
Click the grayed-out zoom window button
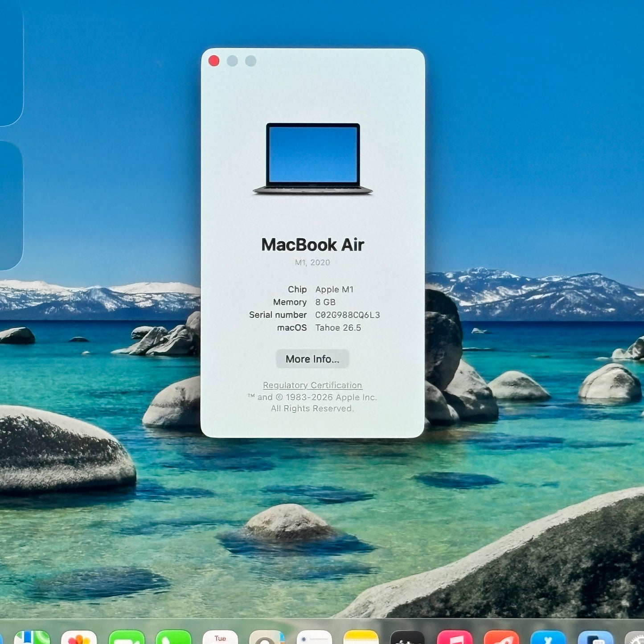click(x=251, y=61)
